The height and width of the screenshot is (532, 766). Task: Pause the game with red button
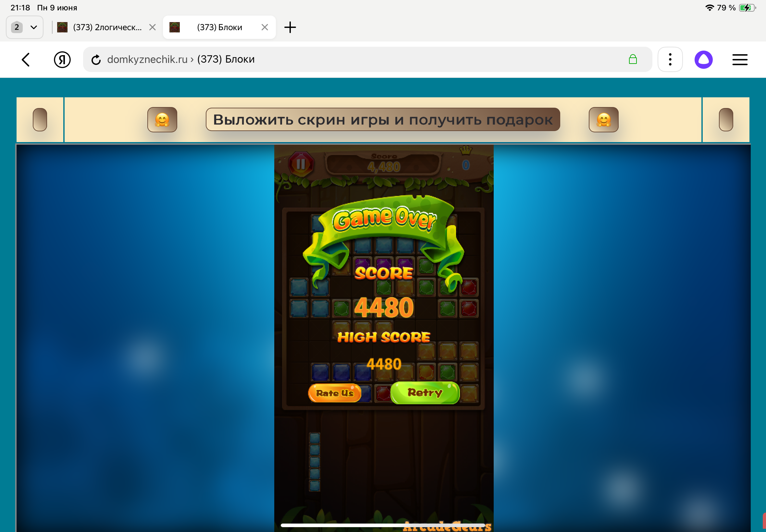point(301,164)
